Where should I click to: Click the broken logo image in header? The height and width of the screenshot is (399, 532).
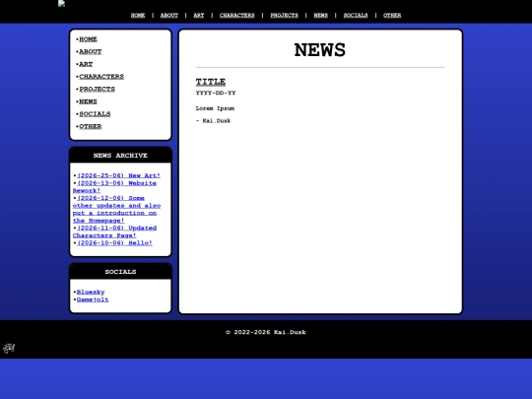[61, 3]
